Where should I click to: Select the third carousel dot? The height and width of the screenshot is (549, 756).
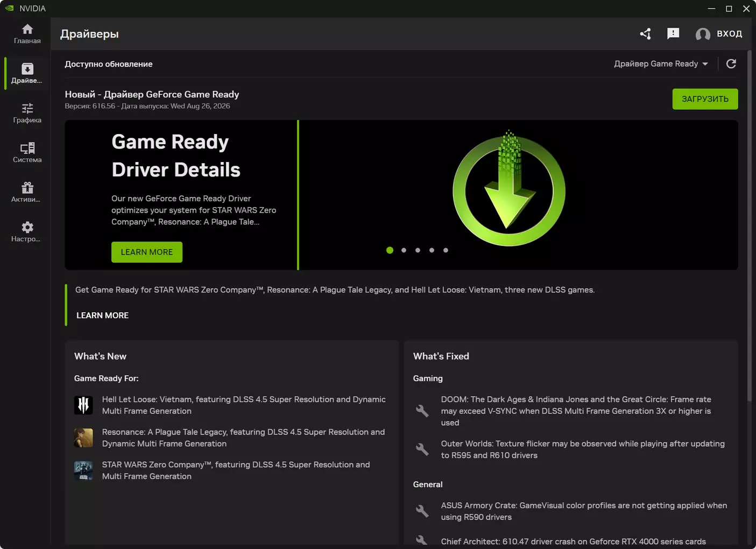tap(418, 250)
